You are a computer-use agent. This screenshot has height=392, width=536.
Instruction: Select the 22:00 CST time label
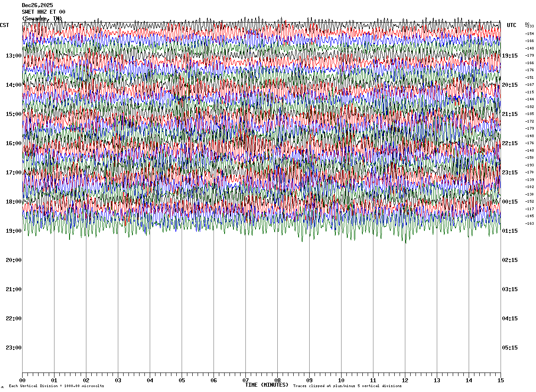click(x=14, y=319)
